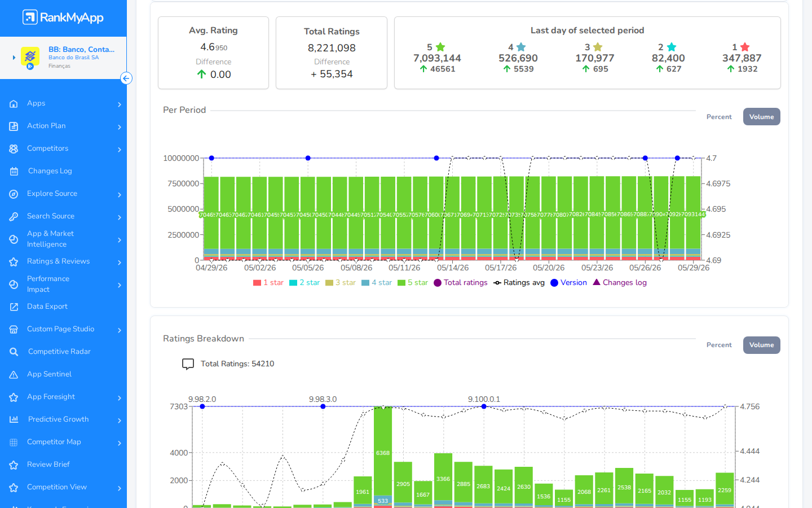Click the Review Brief star icon
The image size is (812, 508).
tap(14, 465)
